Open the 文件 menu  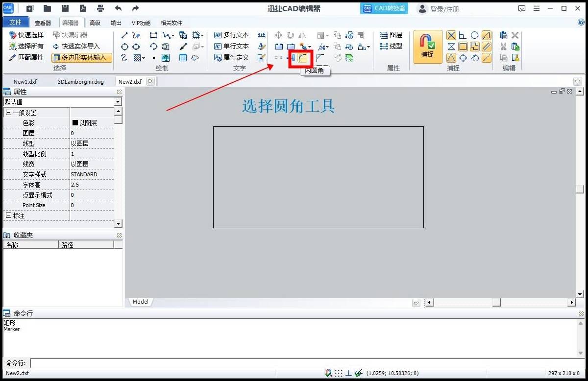[x=16, y=23]
